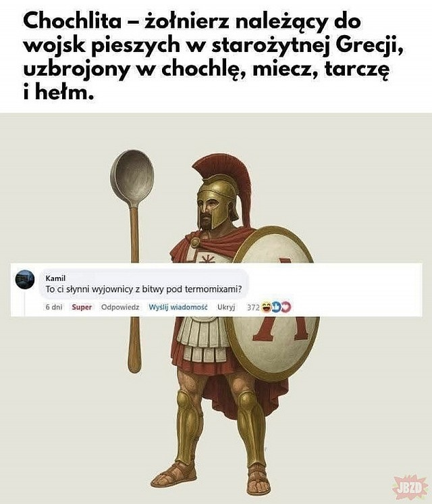Image resolution: width=432 pixels, height=504 pixels.
Task: Reply via the "Odpowiedz" link
Action: [120, 307]
